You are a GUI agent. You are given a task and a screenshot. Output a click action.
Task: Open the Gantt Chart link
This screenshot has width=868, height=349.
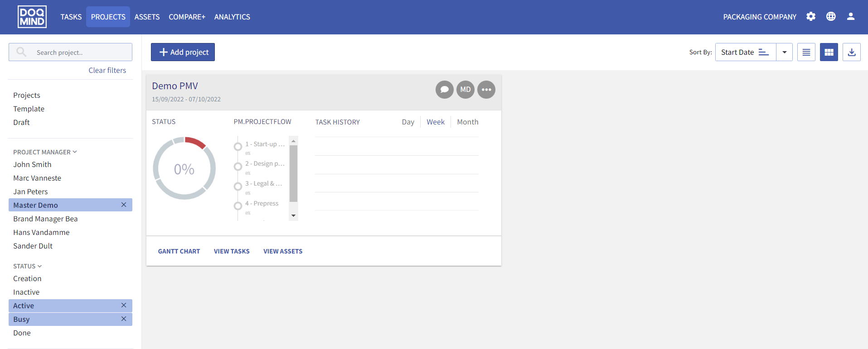click(x=179, y=251)
